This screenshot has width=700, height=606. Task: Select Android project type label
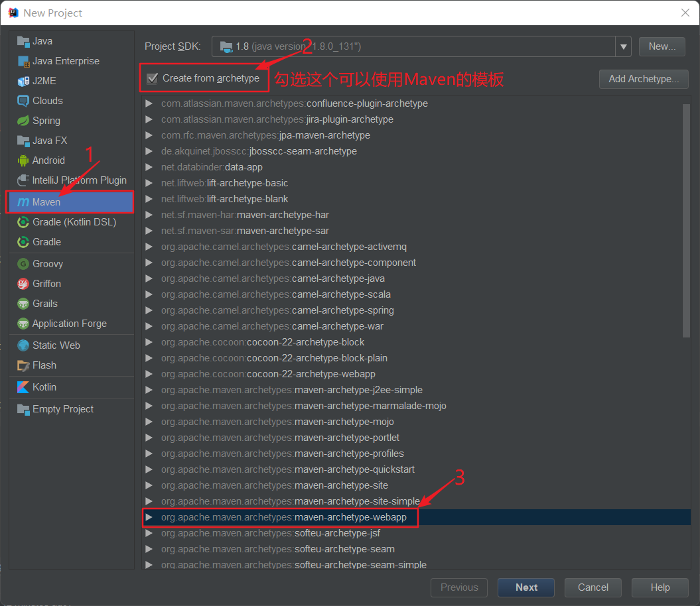coord(48,160)
